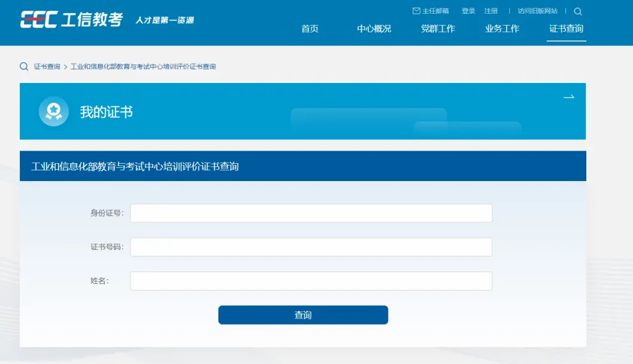Click breadcrumb 工业和信息化部教育与考试中心培训评价证书查询
The image size is (633, 364).
(143, 66)
